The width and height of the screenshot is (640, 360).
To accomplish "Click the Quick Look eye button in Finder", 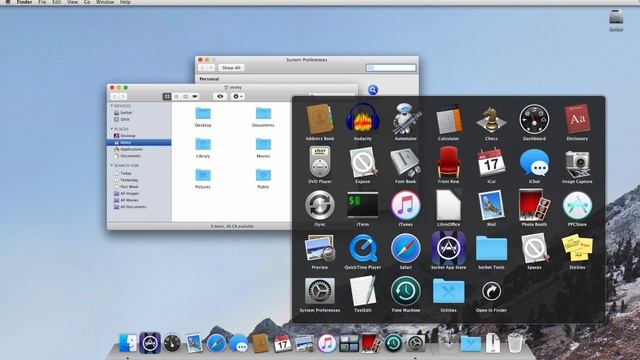I will (220, 96).
